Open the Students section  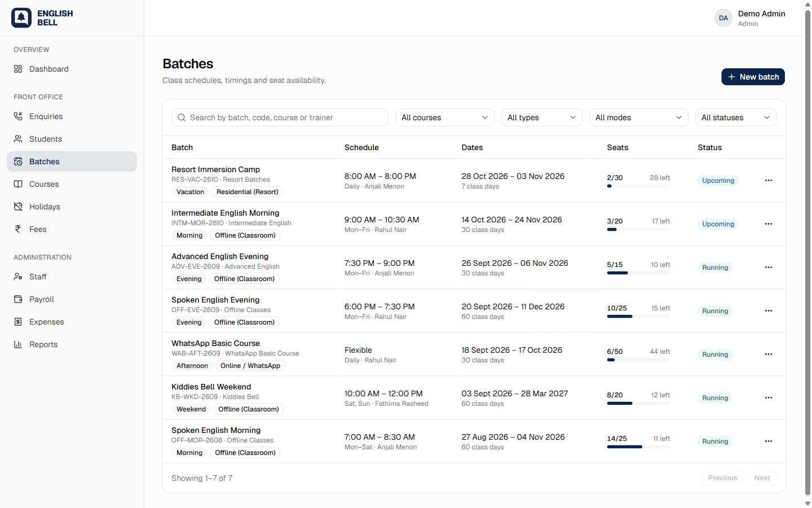click(x=72, y=139)
